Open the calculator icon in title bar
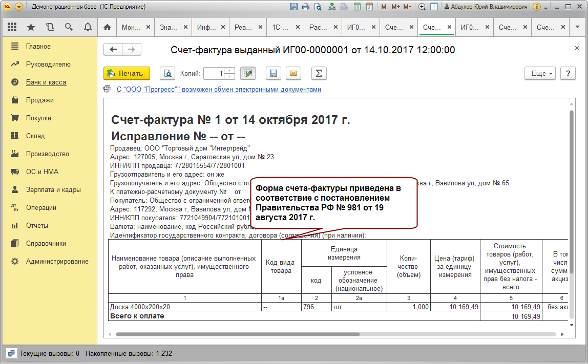Image resolution: width=588 pixels, height=364 pixels. (x=357, y=7)
